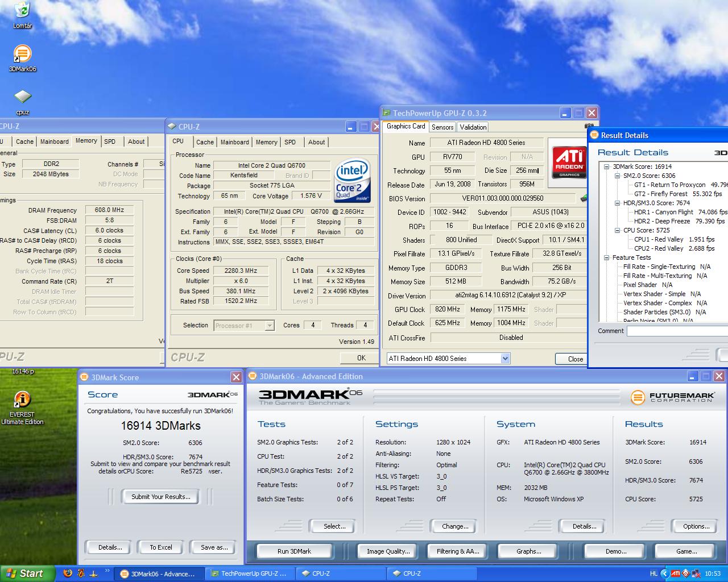Switch to GPU-Z Sensors tab
728x582 pixels.
[442, 127]
